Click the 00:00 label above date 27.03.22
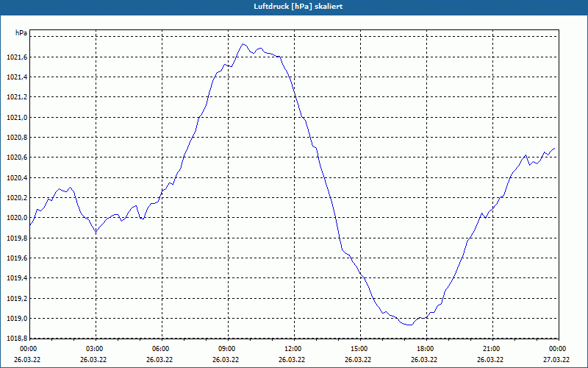The image size is (588, 368). tap(558, 349)
